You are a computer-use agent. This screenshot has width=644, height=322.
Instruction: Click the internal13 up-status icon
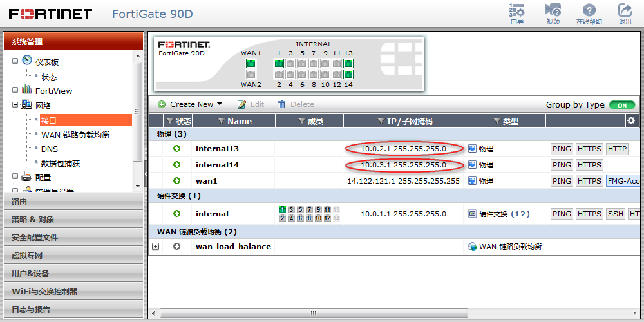point(176,149)
